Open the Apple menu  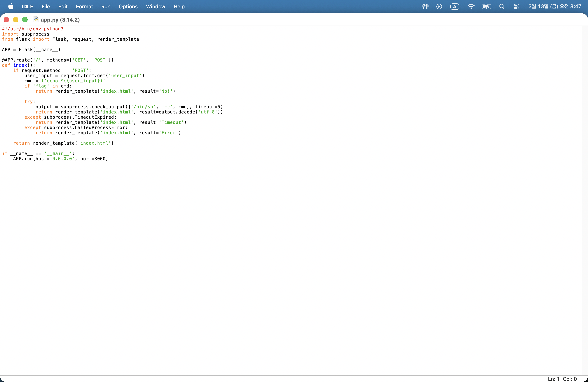point(11,6)
